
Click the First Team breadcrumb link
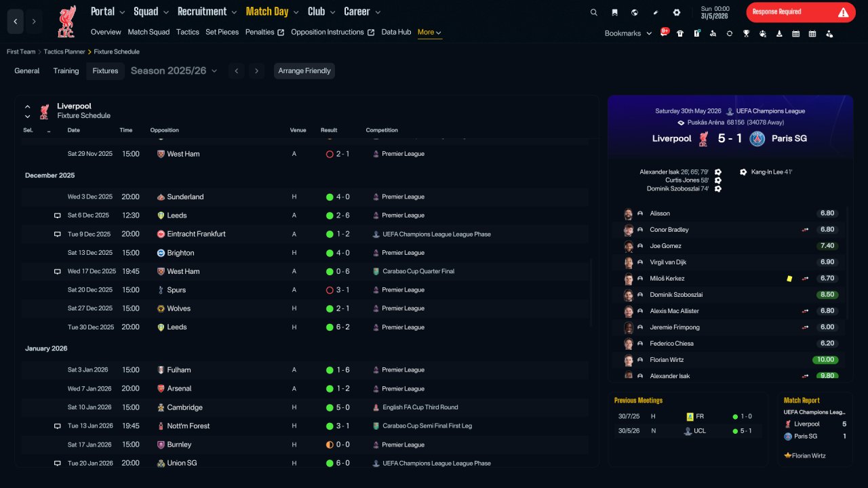point(21,52)
